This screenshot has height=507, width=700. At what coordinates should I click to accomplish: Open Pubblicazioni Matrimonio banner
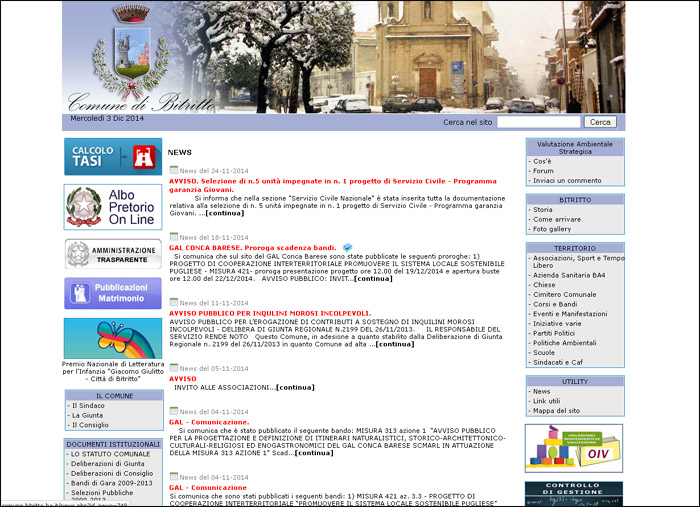tap(113, 293)
